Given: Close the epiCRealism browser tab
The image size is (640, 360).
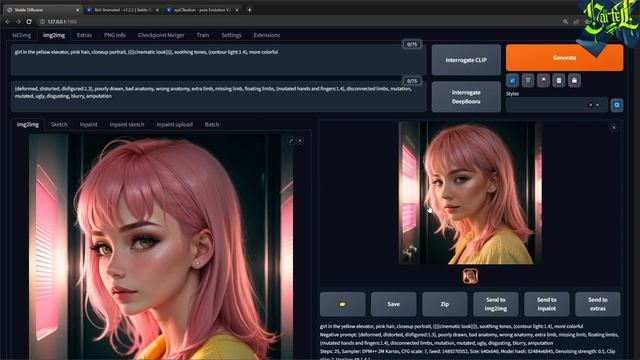Looking at the screenshot, I should [237, 10].
